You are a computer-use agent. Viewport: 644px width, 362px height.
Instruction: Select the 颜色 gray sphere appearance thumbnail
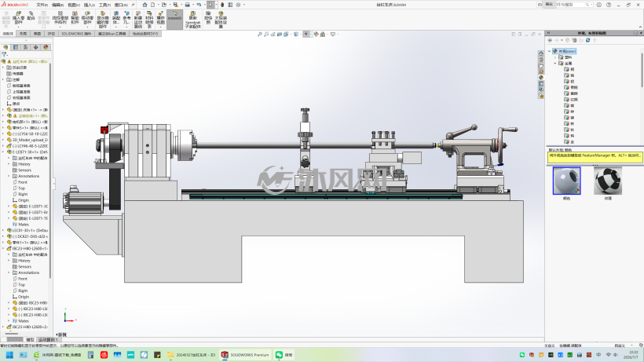(567, 181)
